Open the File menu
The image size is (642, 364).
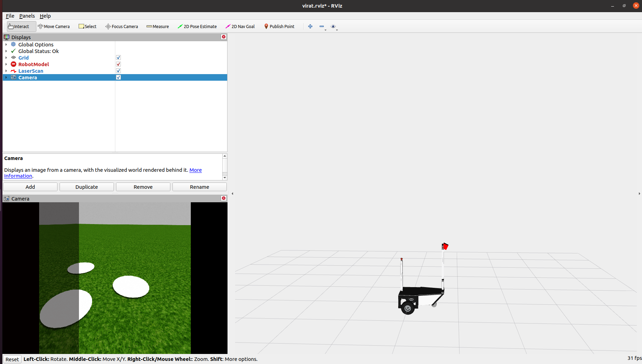tap(10, 16)
